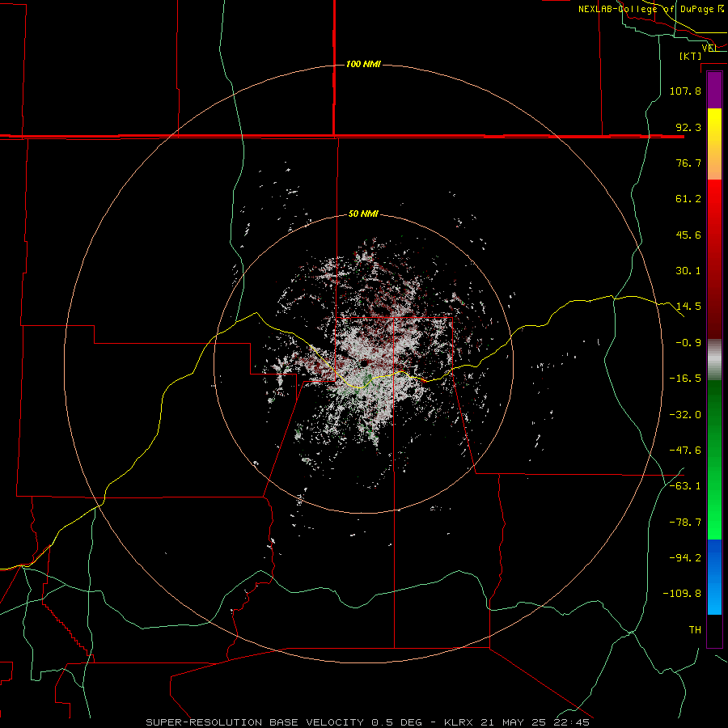Screen dimensions: 728x728
Task: Click the dark radar site hole in the echoes
Action: (365, 362)
